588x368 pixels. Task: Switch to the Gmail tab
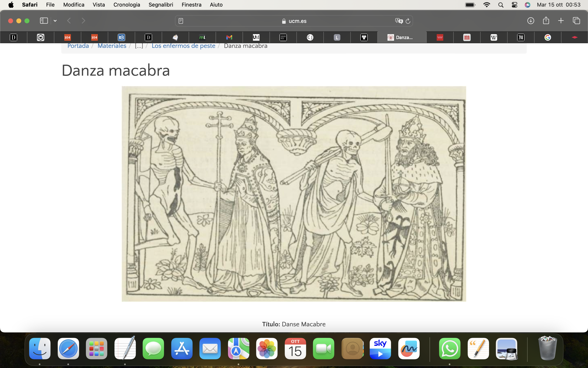229,37
